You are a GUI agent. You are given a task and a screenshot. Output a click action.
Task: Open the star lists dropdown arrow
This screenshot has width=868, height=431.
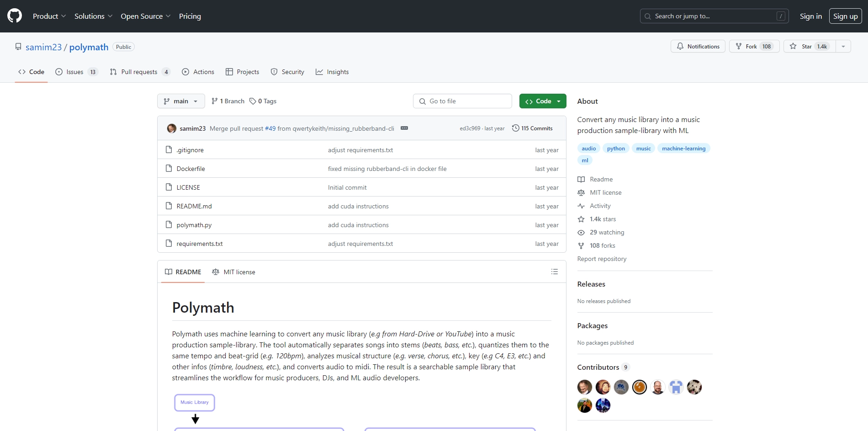coord(843,46)
